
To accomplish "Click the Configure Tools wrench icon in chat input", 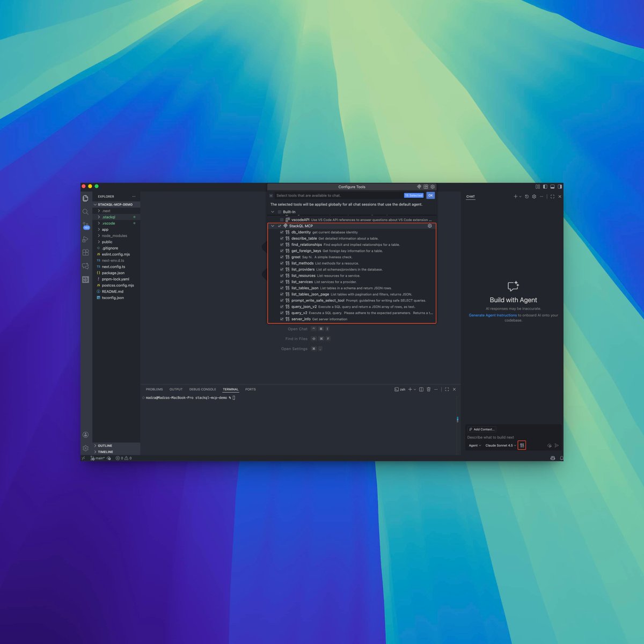I will pos(522,445).
